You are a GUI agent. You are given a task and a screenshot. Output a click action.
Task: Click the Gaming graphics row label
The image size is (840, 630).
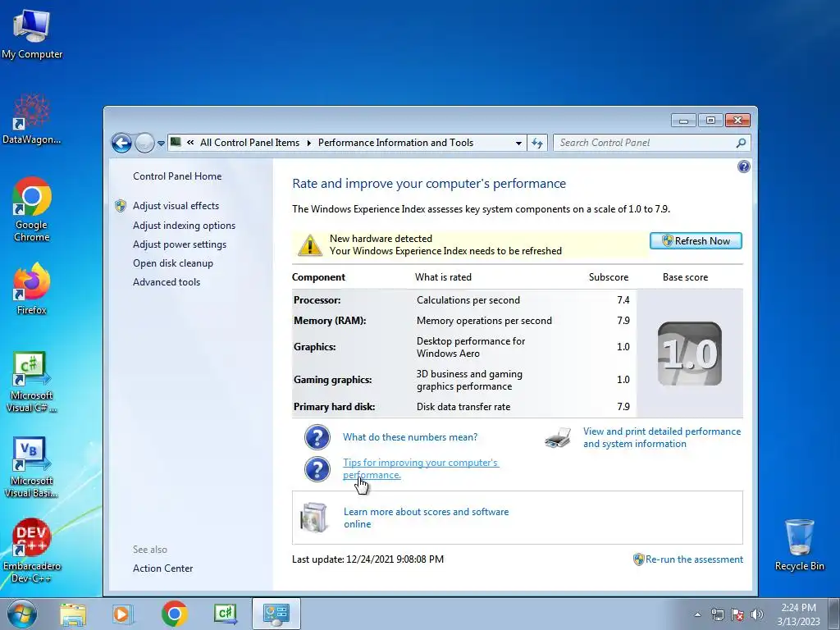point(332,380)
